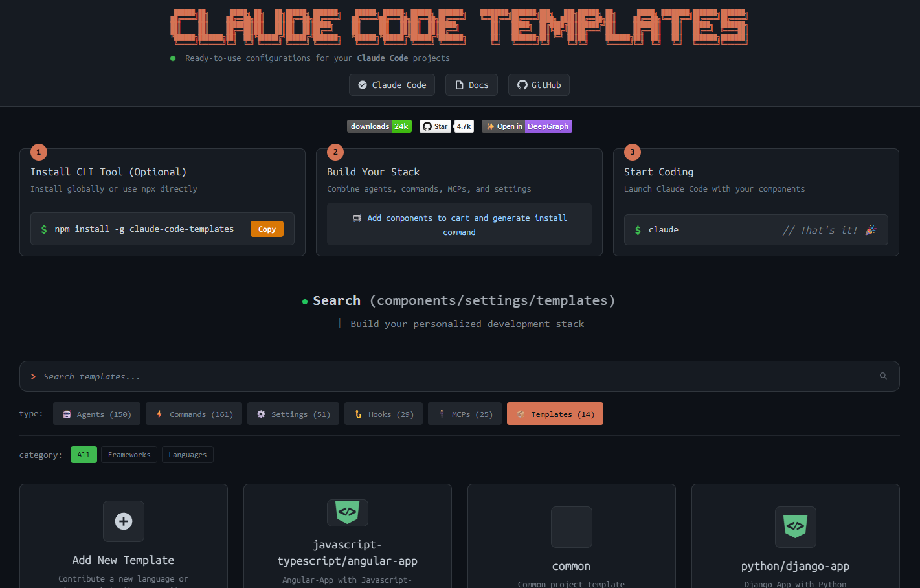
Task: Click the Commands lightning bolt icon
Action: (159, 414)
